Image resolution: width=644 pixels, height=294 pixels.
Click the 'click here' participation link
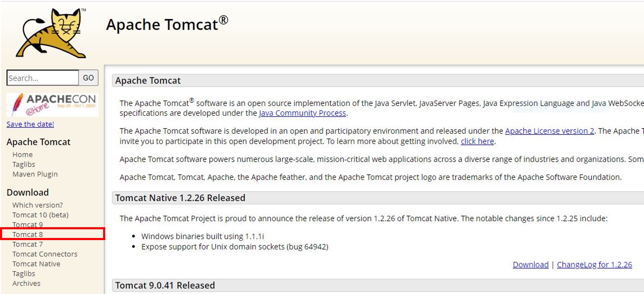pyautogui.click(x=477, y=141)
